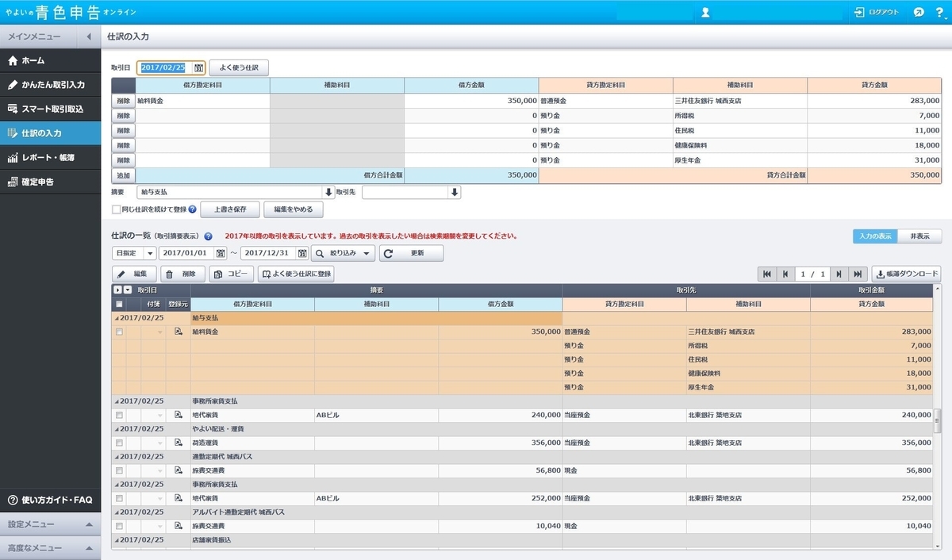The height and width of the screenshot is (560, 952).
Task: Click the journal list vertical scrollbar
Action: point(937,420)
